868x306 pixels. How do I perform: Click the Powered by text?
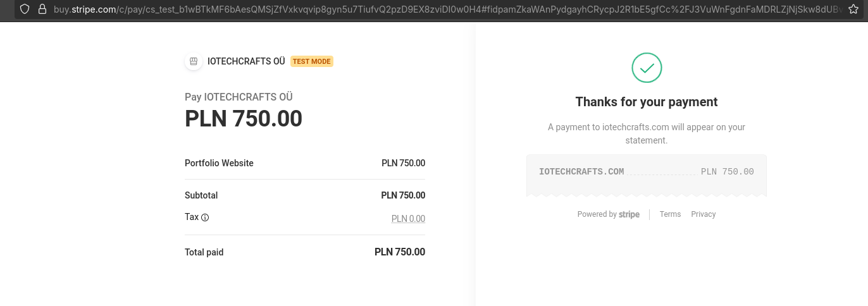597,214
